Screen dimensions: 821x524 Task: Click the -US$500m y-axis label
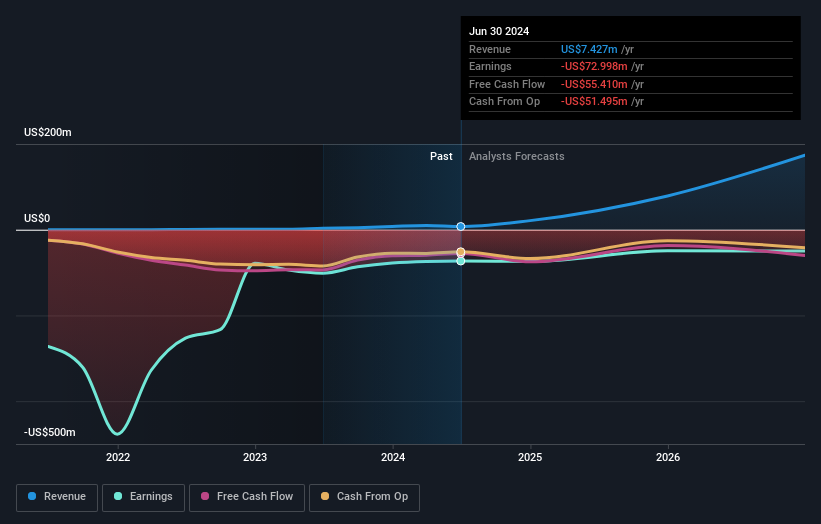(50, 432)
